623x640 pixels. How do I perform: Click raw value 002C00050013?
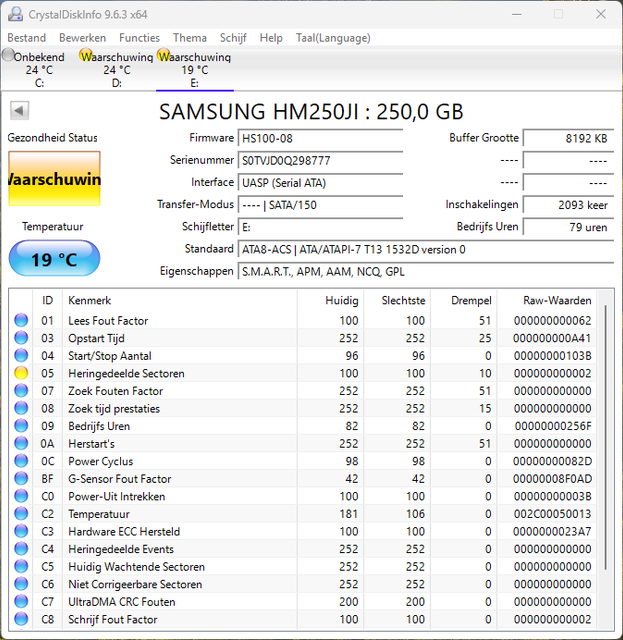tap(552, 513)
